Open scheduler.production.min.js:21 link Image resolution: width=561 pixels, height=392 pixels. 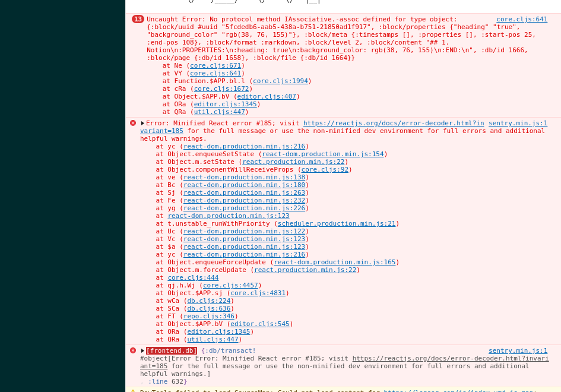337,224
